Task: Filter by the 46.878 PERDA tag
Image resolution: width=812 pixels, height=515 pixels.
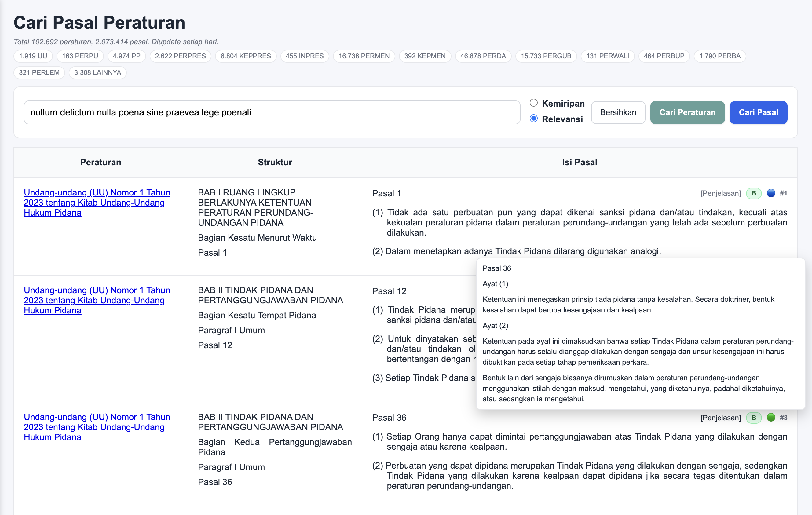Action: point(483,56)
